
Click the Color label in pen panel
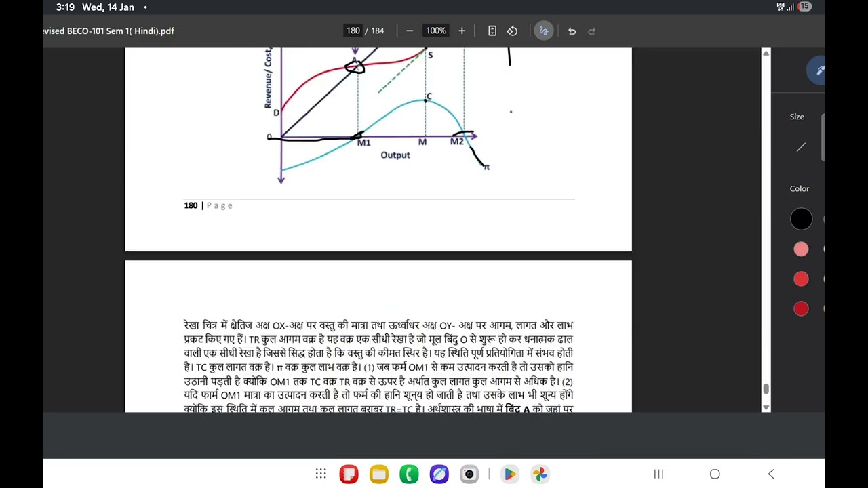[x=800, y=188]
